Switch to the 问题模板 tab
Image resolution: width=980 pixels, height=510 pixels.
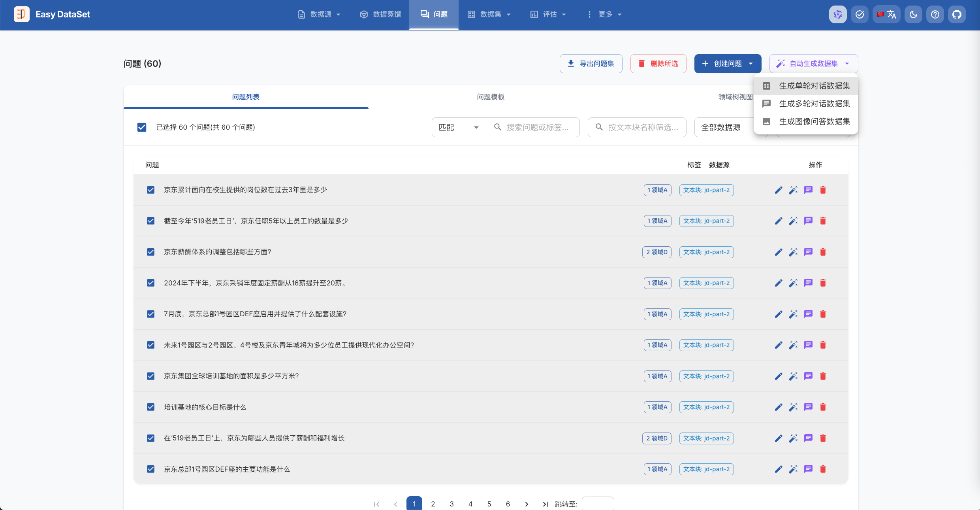490,97
